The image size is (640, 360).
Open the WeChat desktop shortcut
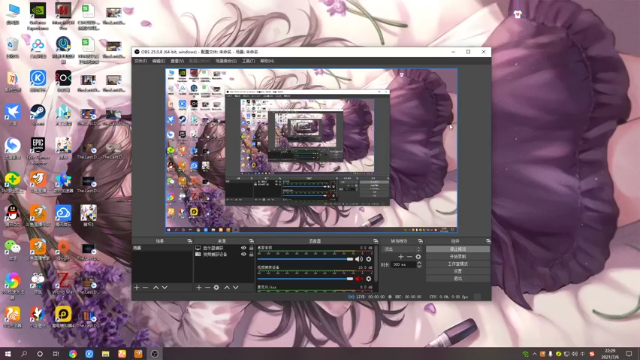pyautogui.click(x=13, y=249)
